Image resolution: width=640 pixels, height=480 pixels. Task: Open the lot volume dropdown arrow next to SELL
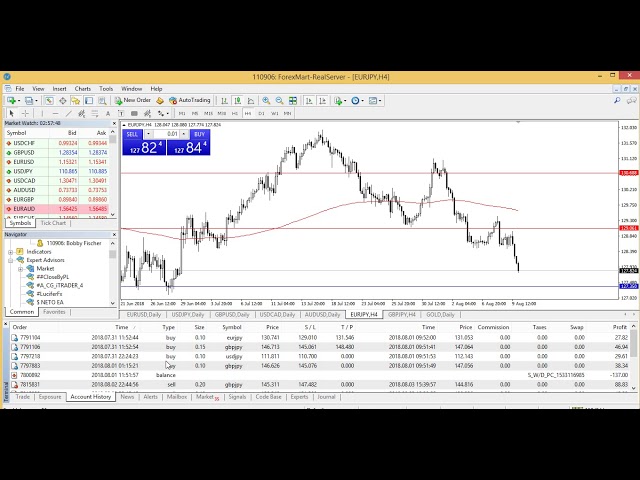[x=148, y=134]
